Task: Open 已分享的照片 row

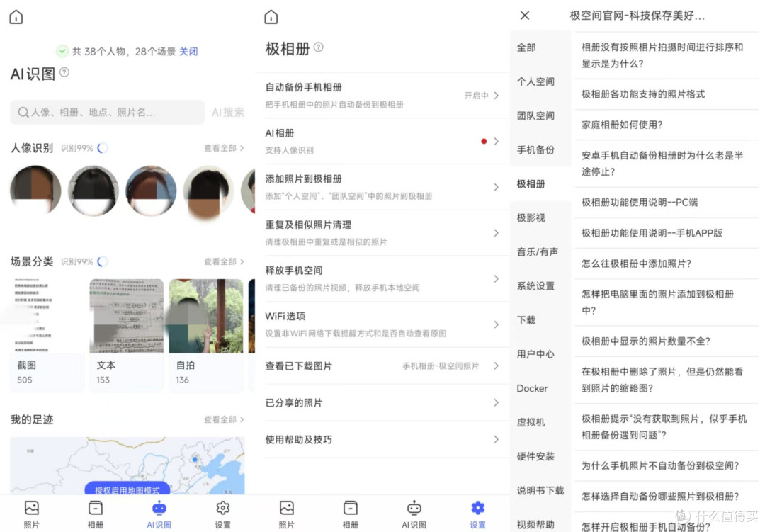Action: [x=383, y=402]
